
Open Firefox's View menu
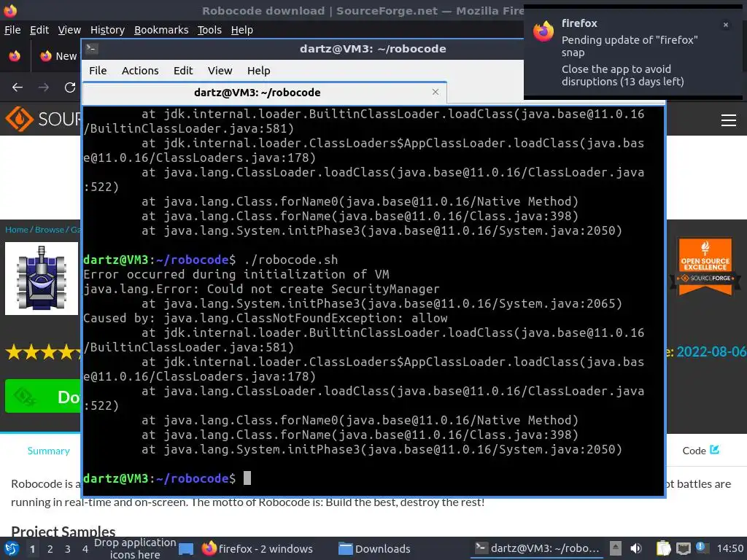pyautogui.click(x=69, y=30)
